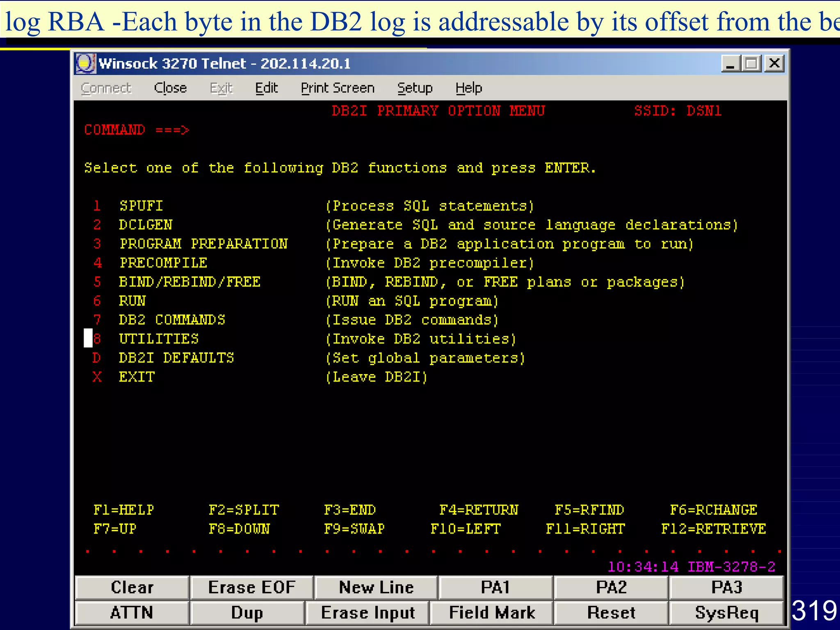Click the SysReq button
This screenshot has width=840, height=630.
pyautogui.click(x=727, y=613)
